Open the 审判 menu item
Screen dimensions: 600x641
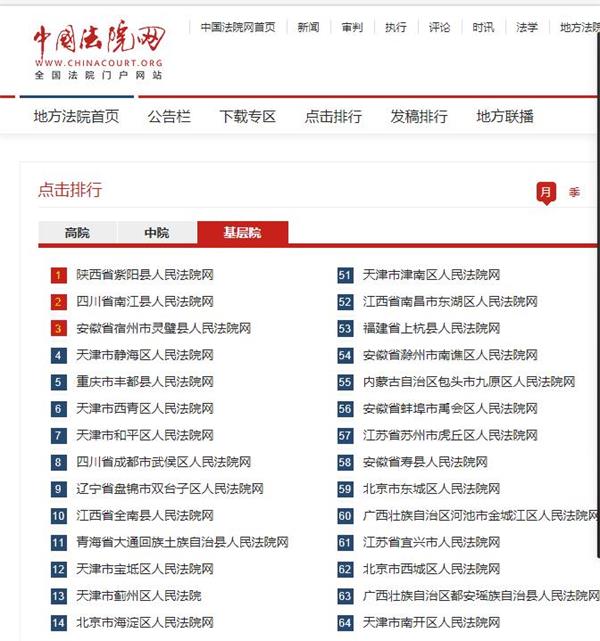click(x=352, y=27)
